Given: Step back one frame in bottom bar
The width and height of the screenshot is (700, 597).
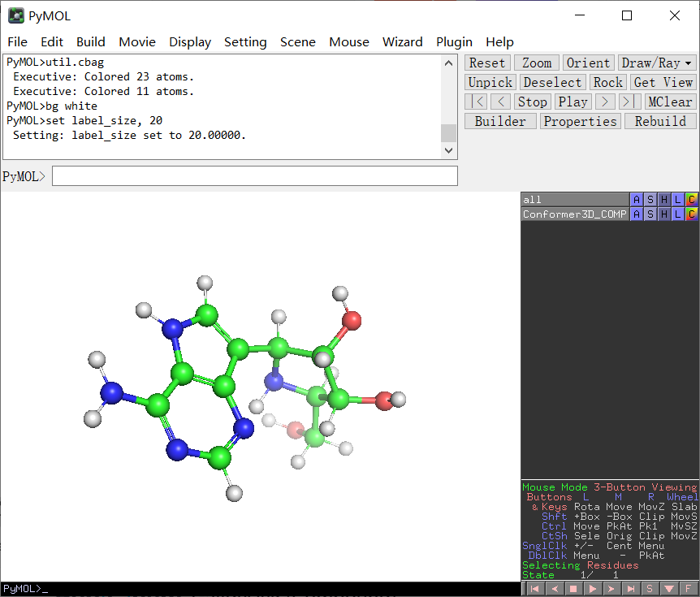Looking at the screenshot, I should [554, 589].
